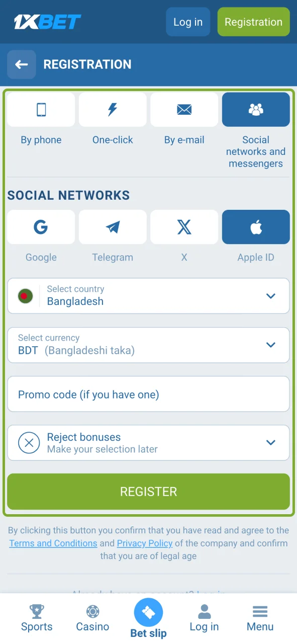Screen dimensions: 297x644
Task: Open the Select country dropdown
Action: (x=149, y=296)
